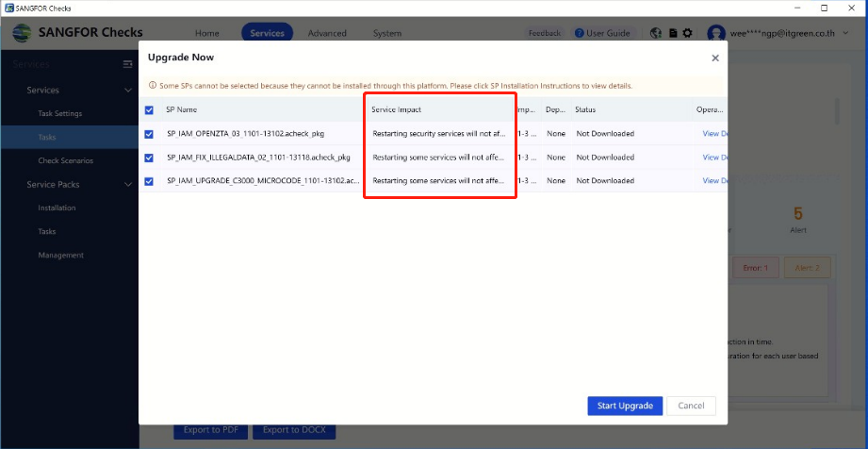Collapse the sidebar with menu toggle icon
The height and width of the screenshot is (449, 868).
(128, 64)
